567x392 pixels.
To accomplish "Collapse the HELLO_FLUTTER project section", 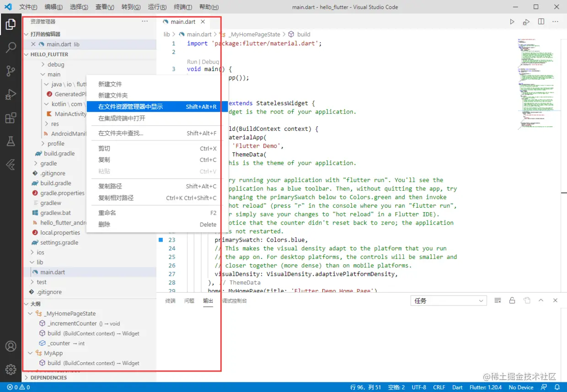I will 26,54.
